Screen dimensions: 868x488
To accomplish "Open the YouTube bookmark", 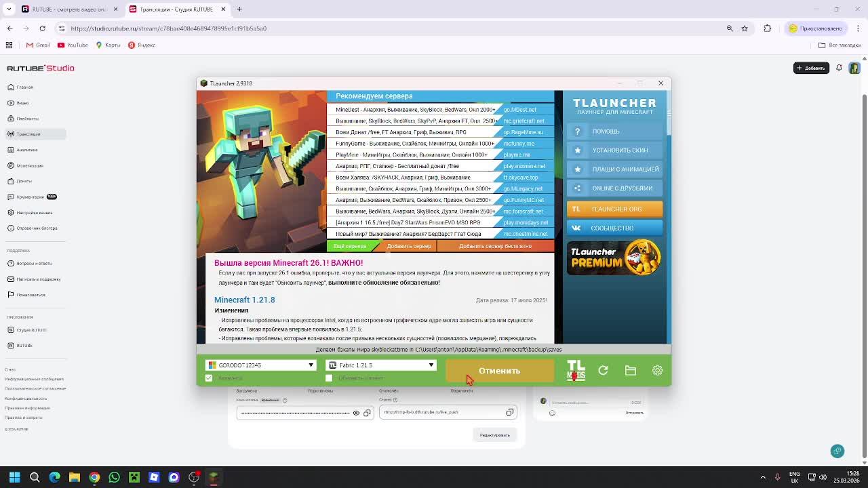I will [x=73, y=45].
